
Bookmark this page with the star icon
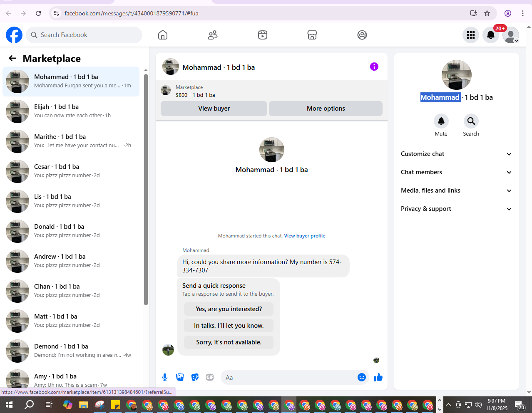click(x=487, y=13)
